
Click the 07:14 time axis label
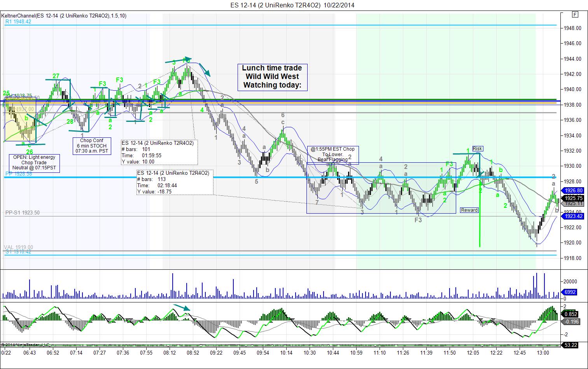coord(76,353)
